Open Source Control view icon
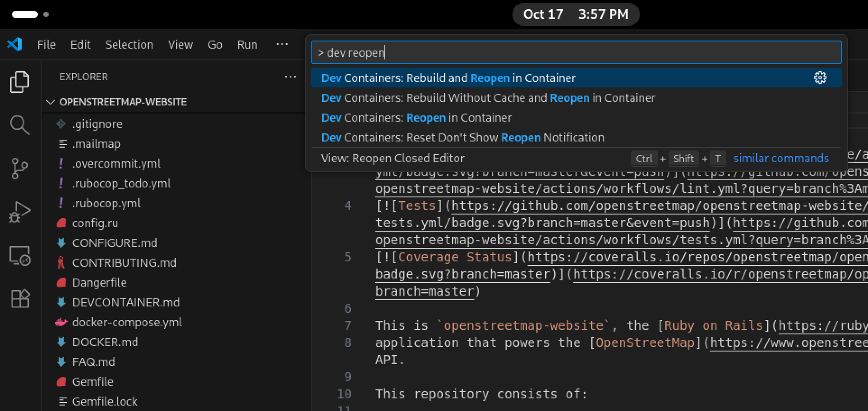 [19, 169]
